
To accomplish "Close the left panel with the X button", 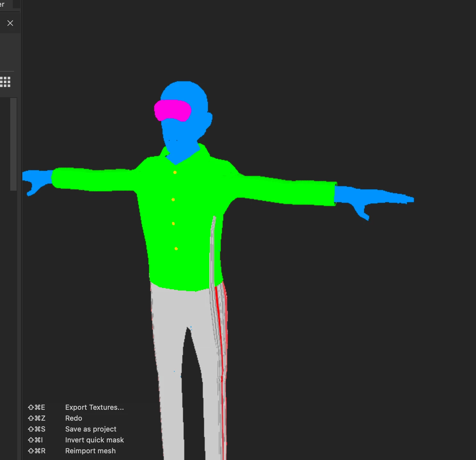I will (x=10, y=23).
